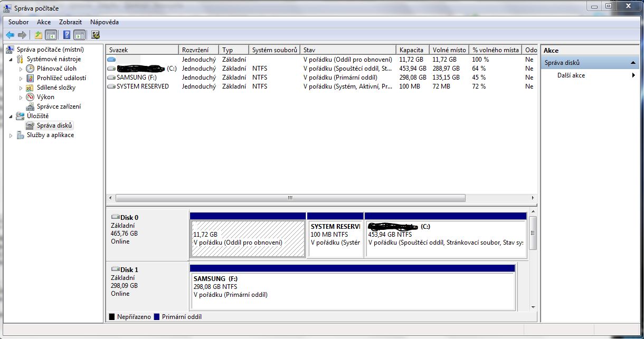Click the Služby a aplikace icon
Viewport: 644px width, 339px height.
[x=21, y=135]
